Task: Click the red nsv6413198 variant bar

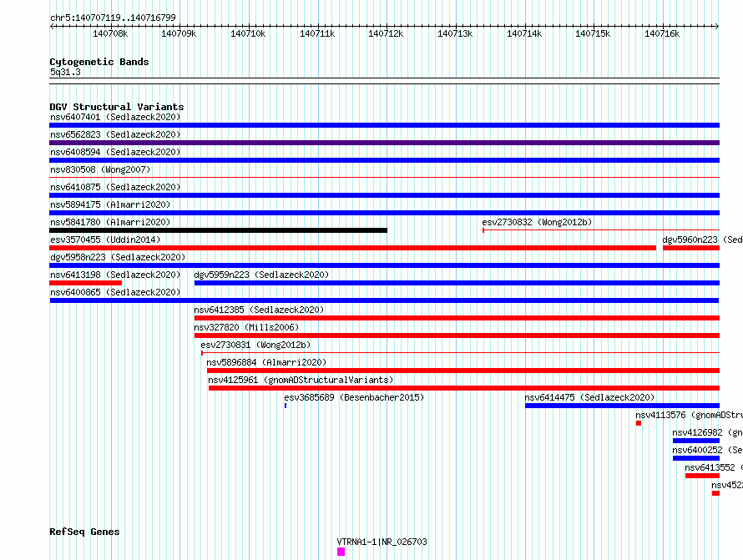Action: click(x=85, y=283)
